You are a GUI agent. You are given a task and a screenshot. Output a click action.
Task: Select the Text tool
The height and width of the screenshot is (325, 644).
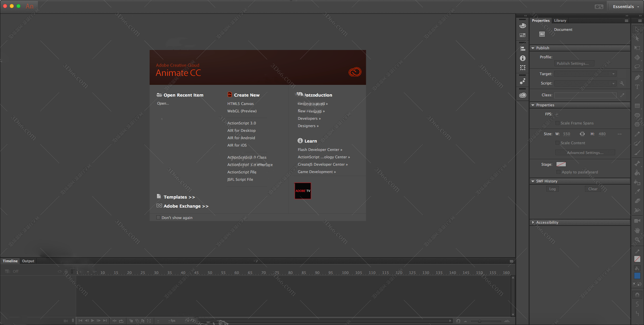coord(637,87)
